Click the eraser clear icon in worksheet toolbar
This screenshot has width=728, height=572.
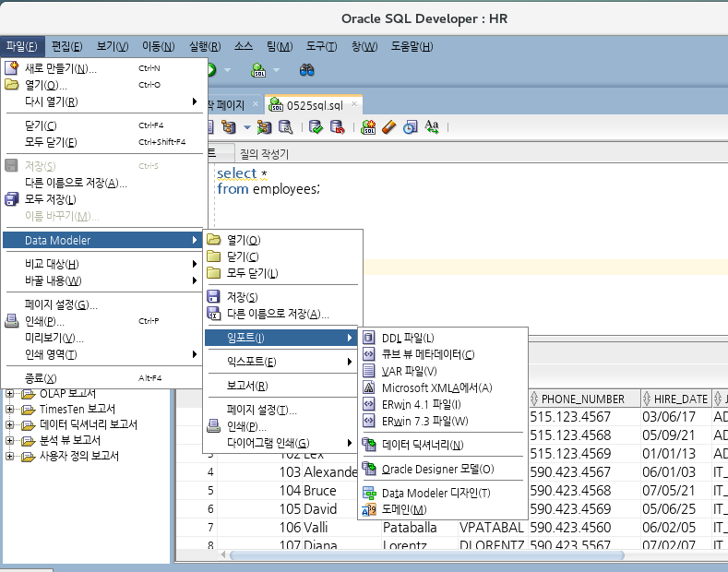click(x=389, y=126)
